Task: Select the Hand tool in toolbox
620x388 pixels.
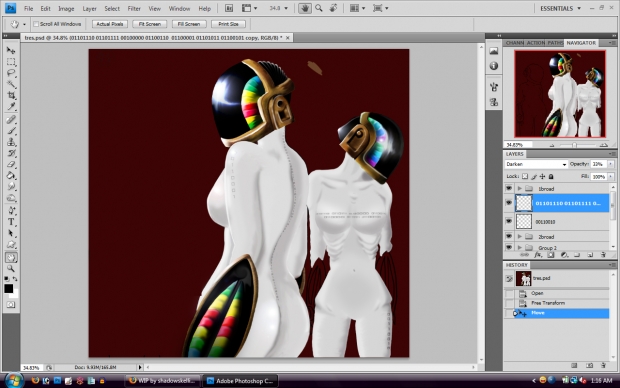Action: tap(11, 257)
